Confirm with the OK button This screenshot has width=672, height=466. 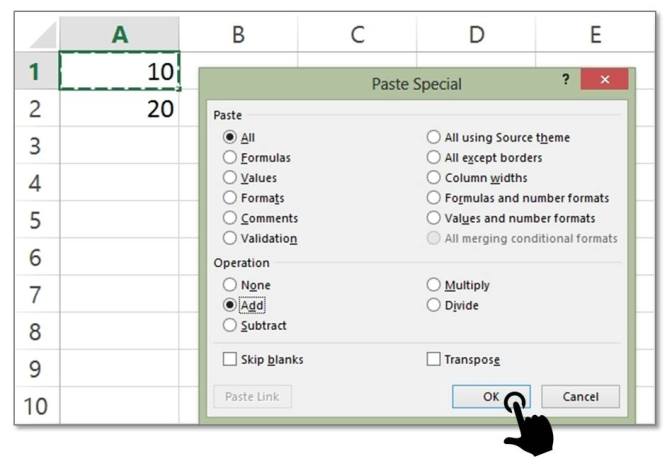(491, 397)
